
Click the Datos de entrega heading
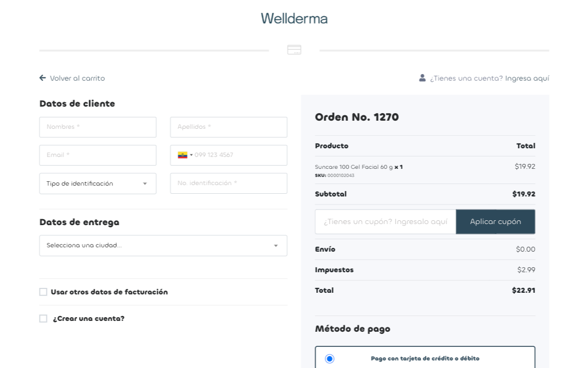pos(79,222)
